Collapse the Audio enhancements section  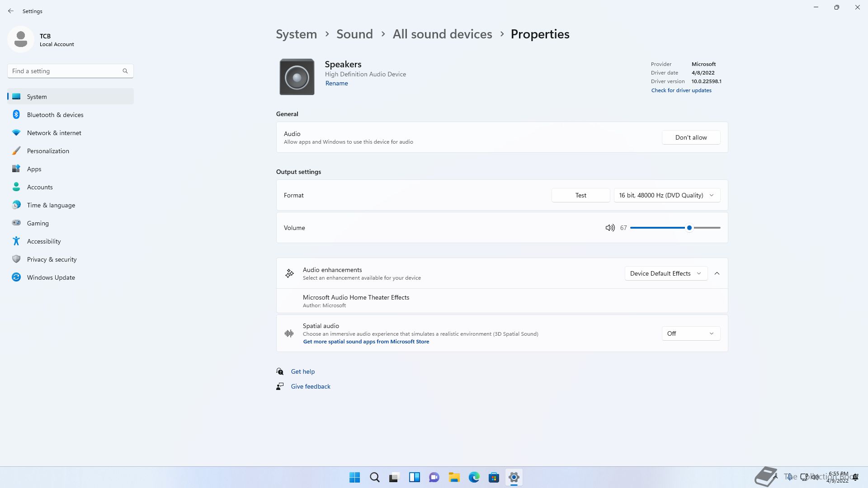(717, 273)
